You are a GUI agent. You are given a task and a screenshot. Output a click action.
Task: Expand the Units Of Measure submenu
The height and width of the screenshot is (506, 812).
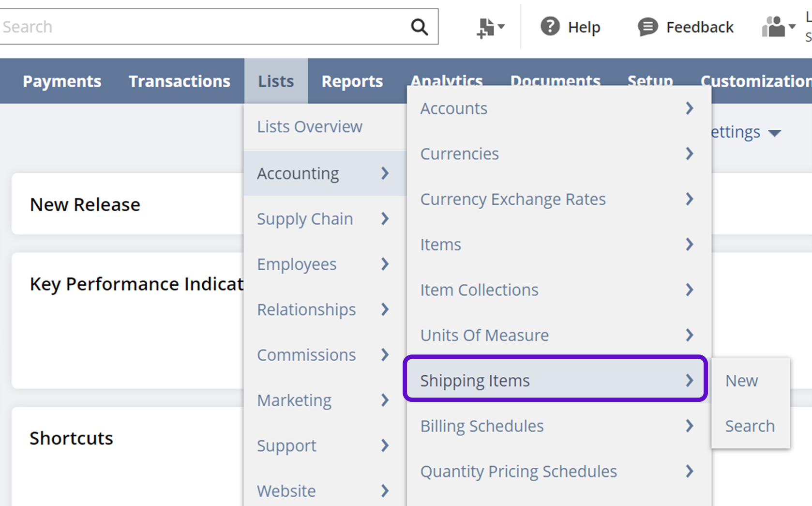[x=556, y=335]
